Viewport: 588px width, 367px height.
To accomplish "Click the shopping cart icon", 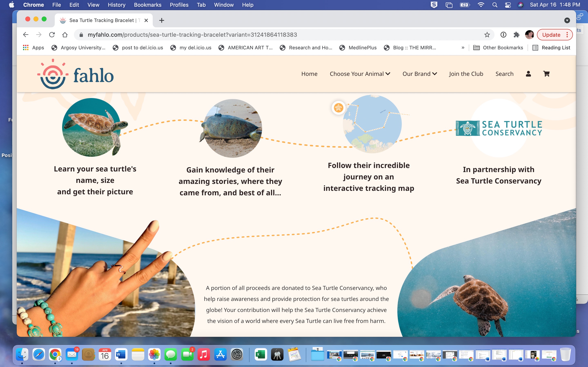I will pos(546,74).
